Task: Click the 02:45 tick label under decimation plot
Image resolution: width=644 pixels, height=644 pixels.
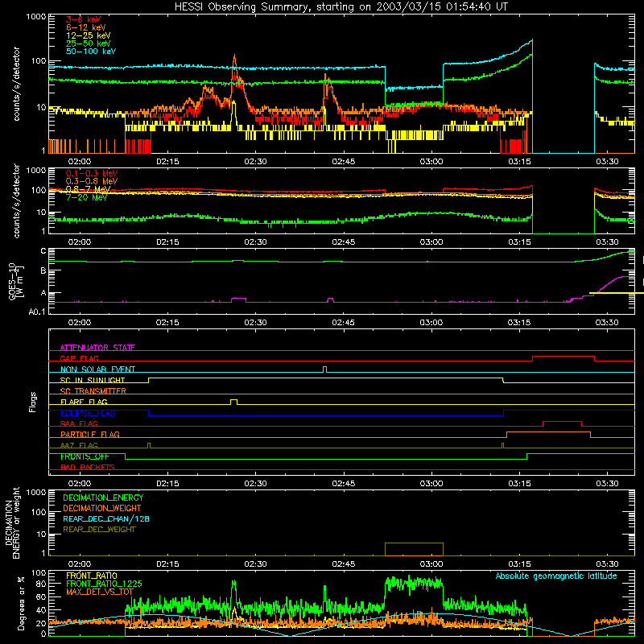Action: click(344, 564)
